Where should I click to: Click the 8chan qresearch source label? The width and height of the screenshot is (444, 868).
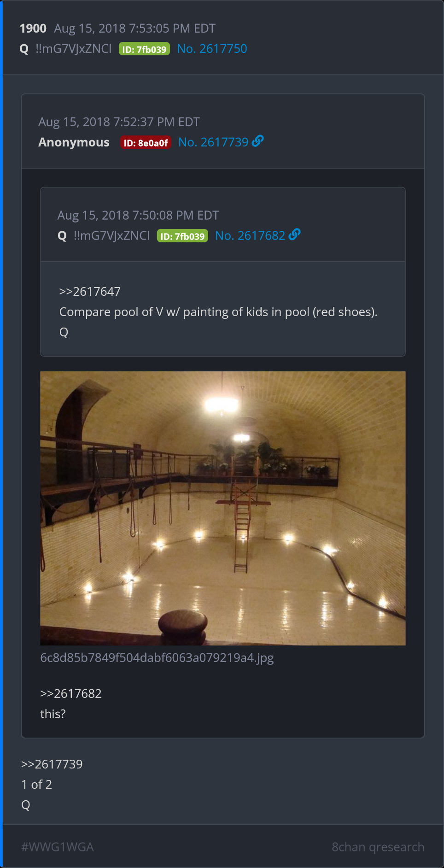378,847
